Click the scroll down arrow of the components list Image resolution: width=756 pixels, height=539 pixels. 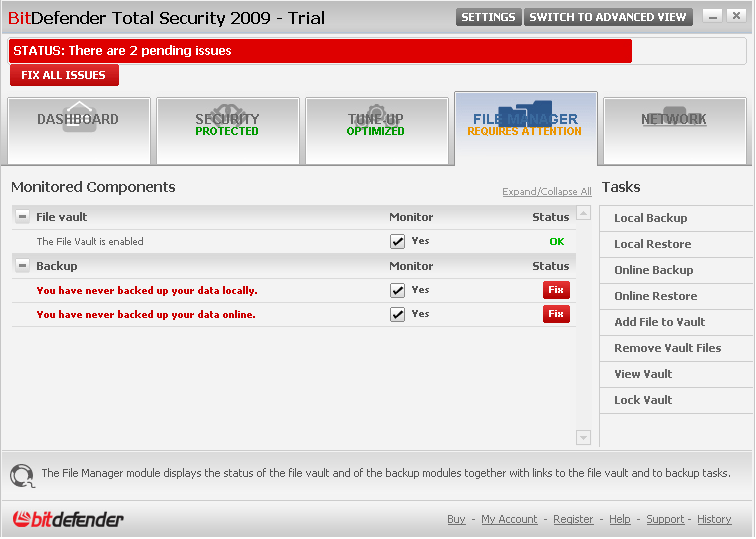(583, 437)
